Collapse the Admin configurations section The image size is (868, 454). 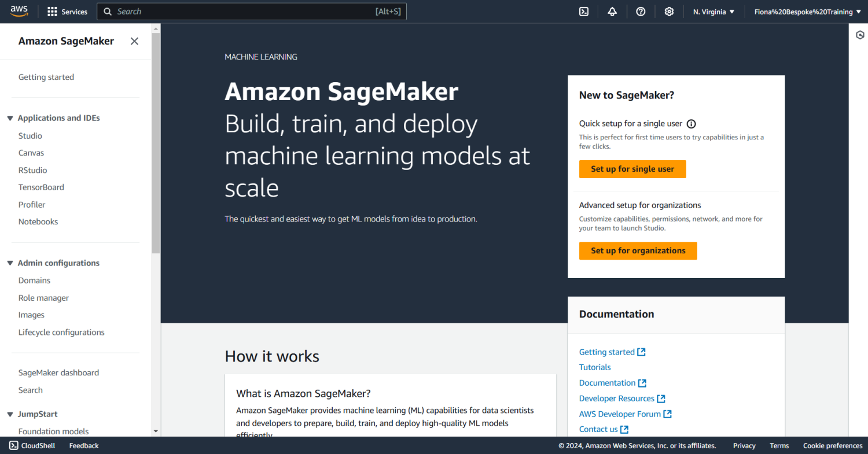coord(9,263)
